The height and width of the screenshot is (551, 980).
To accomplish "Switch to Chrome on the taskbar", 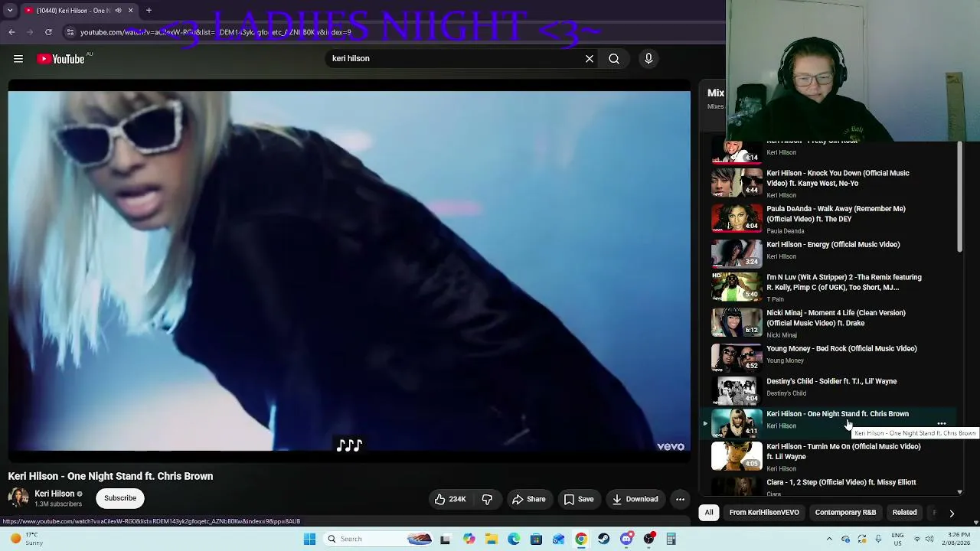I will tap(581, 540).
